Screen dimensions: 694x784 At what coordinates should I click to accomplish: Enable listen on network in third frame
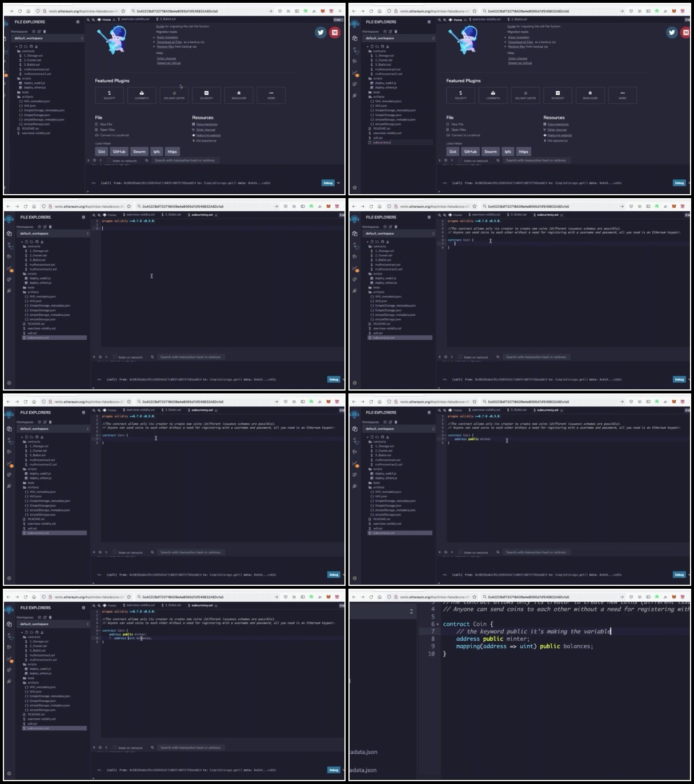[115, 357]
